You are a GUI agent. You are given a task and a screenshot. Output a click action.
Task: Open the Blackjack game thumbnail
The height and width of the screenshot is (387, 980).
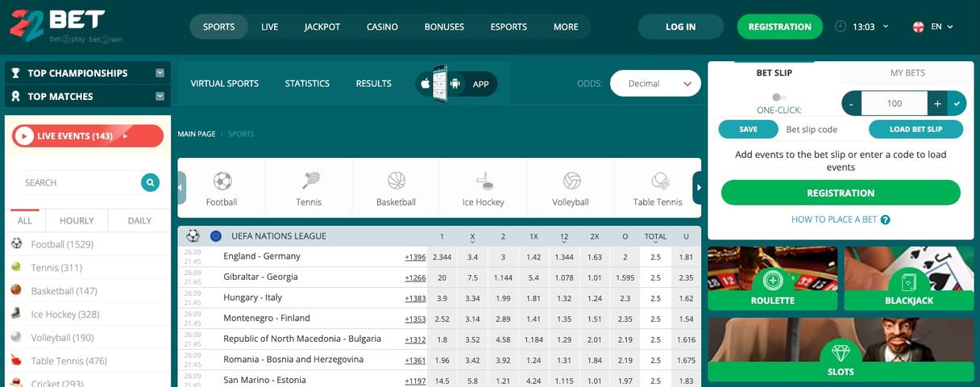pos(908,278)
